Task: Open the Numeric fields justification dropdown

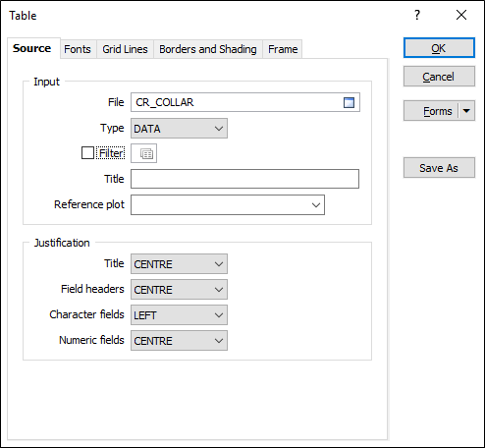Action: (x=179, y=341)
